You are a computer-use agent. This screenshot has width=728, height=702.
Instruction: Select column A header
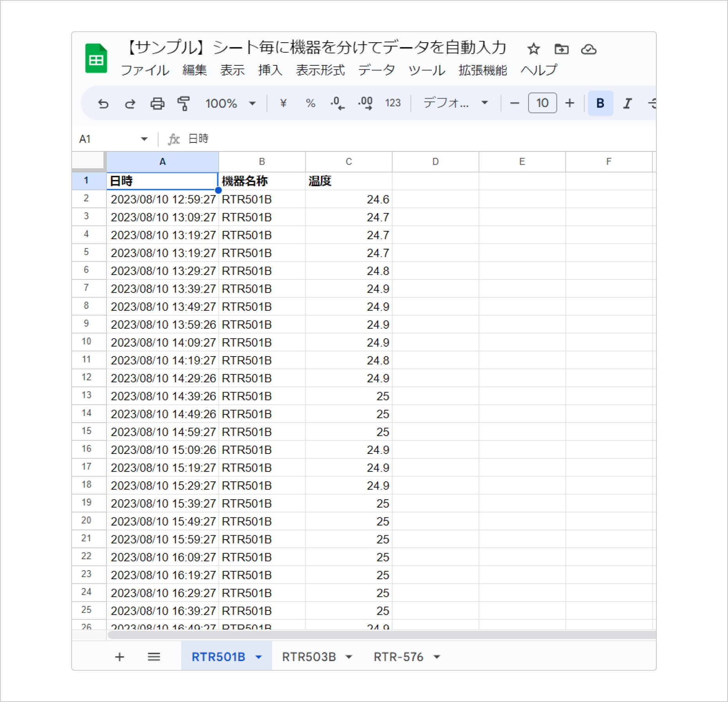[x=162, y=162]
